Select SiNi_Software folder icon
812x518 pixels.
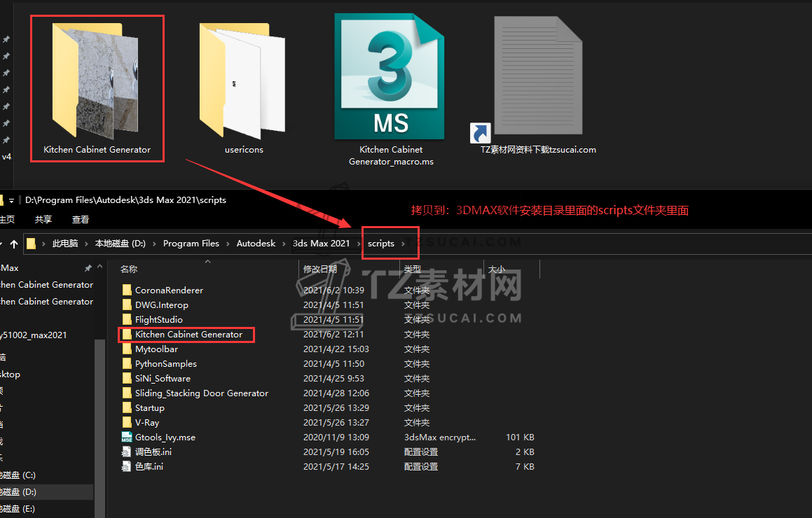click(x=127, y=378)
